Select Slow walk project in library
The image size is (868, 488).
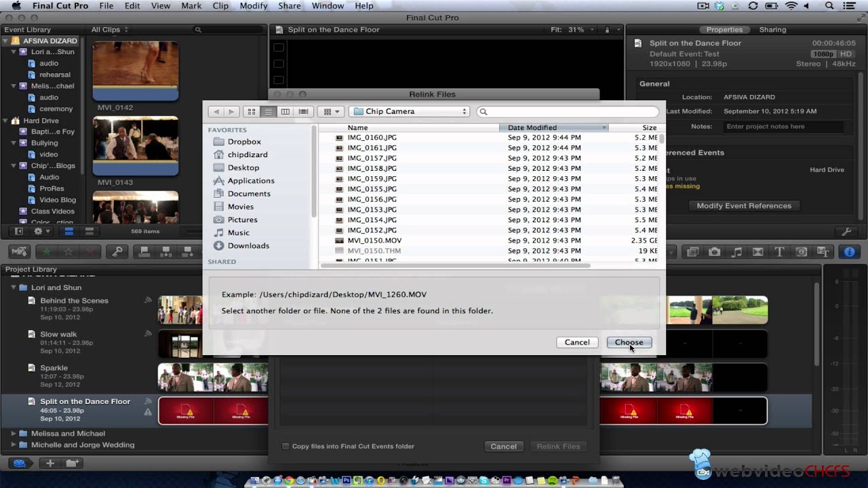[58, 334]
